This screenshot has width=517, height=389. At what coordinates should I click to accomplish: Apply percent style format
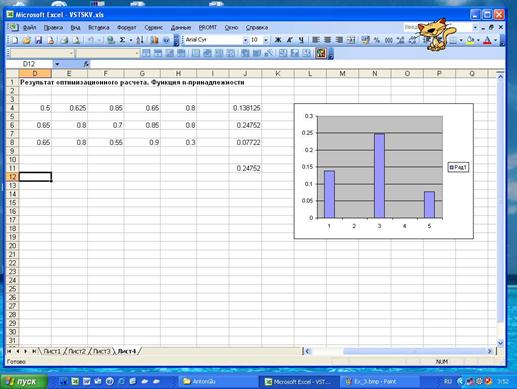click(x=377, y=40)
